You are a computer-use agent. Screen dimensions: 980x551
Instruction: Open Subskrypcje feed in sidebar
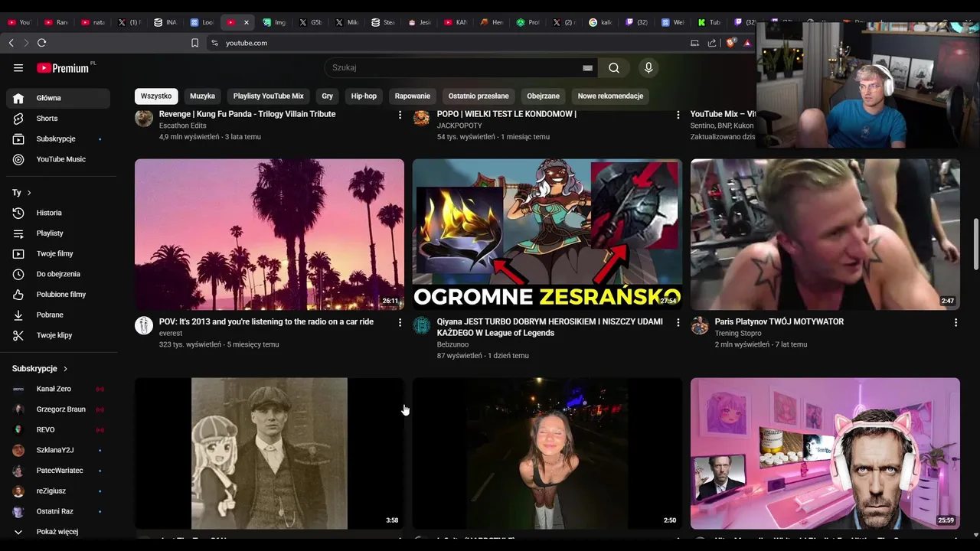pyautogui.click(x=58, y=139)
